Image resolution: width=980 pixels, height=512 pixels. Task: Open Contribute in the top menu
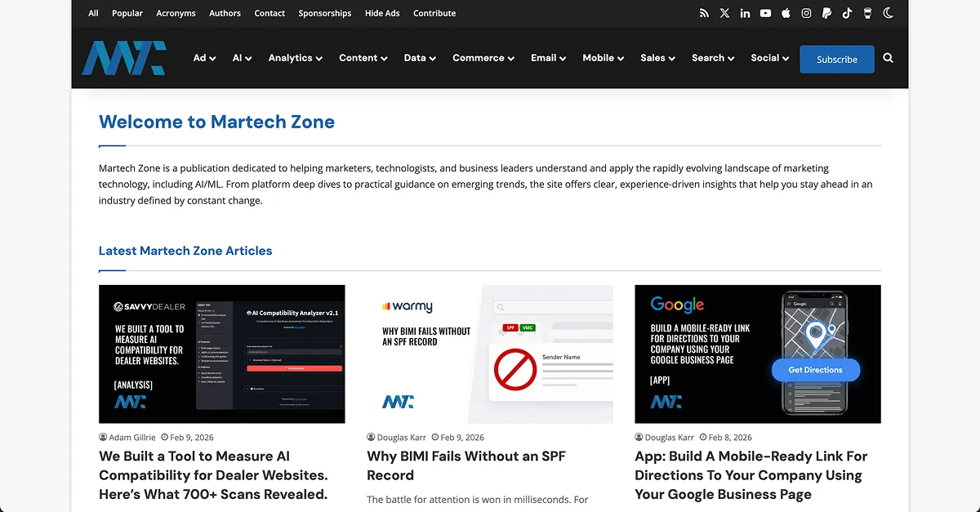tap(434, 13)
